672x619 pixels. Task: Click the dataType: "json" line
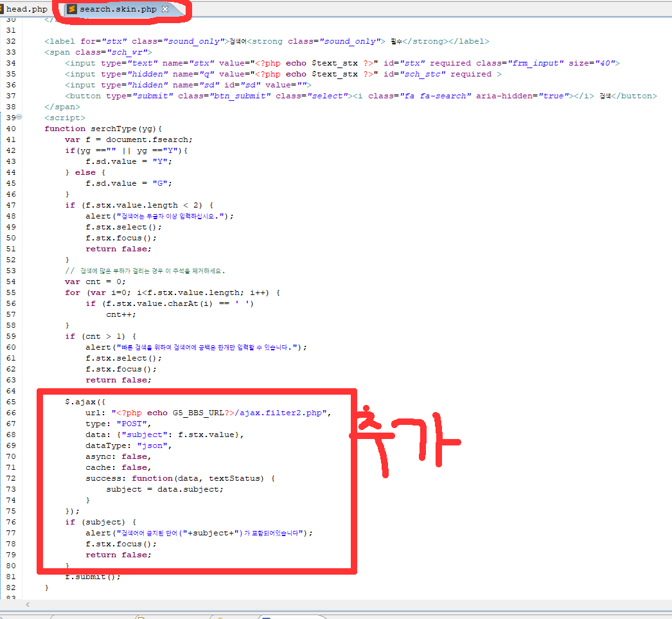click(x=128, y=445)
